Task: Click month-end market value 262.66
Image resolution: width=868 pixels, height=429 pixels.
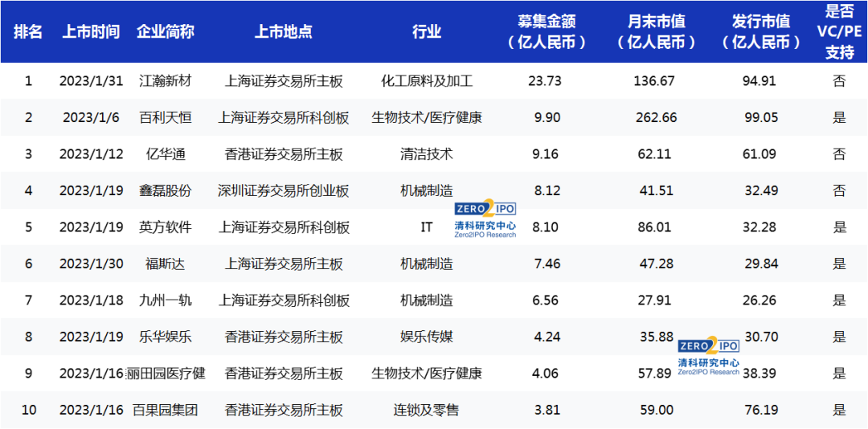Action: [657, 118]
